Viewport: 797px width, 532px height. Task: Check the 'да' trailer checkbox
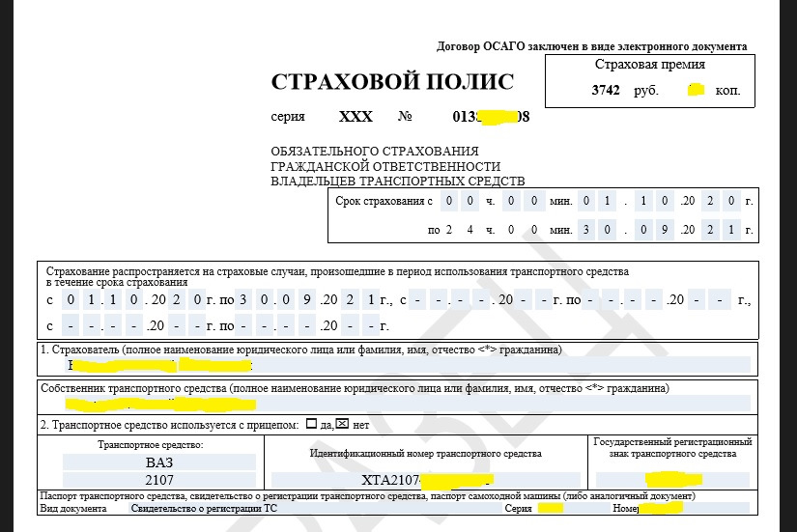(x=312, y=423)
